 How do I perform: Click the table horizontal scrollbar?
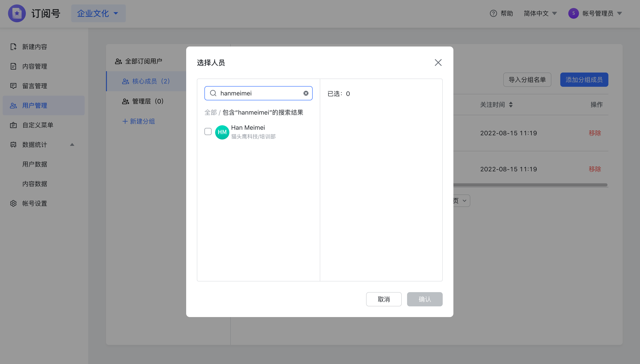pos(530,185)
